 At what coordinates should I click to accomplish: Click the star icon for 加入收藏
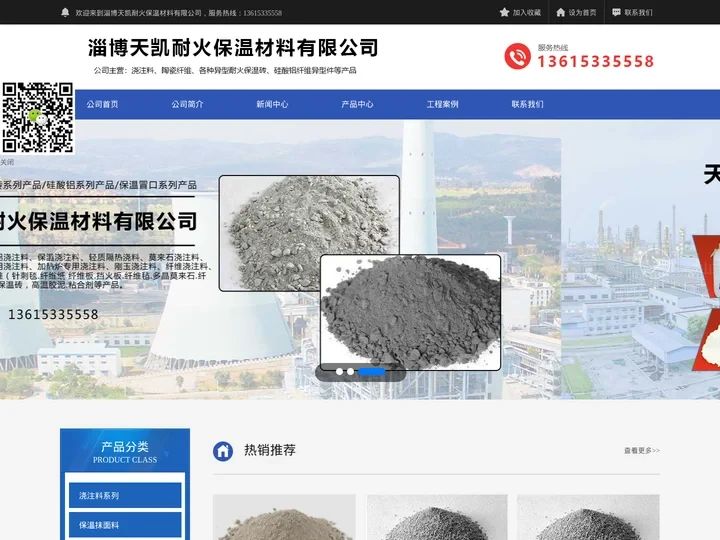coord(504,12)
